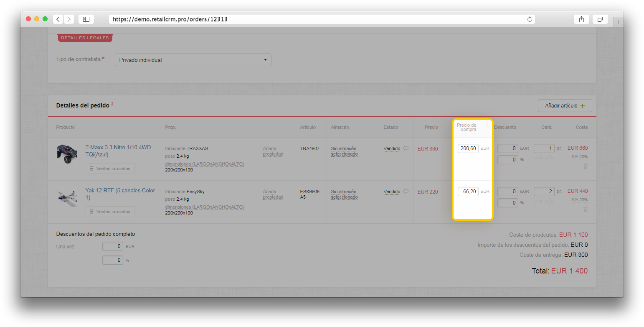Screen dimensions: 644x327
Task: Click the Yak 12 RTF airplane thumbnail
Action: pos(67,197)
